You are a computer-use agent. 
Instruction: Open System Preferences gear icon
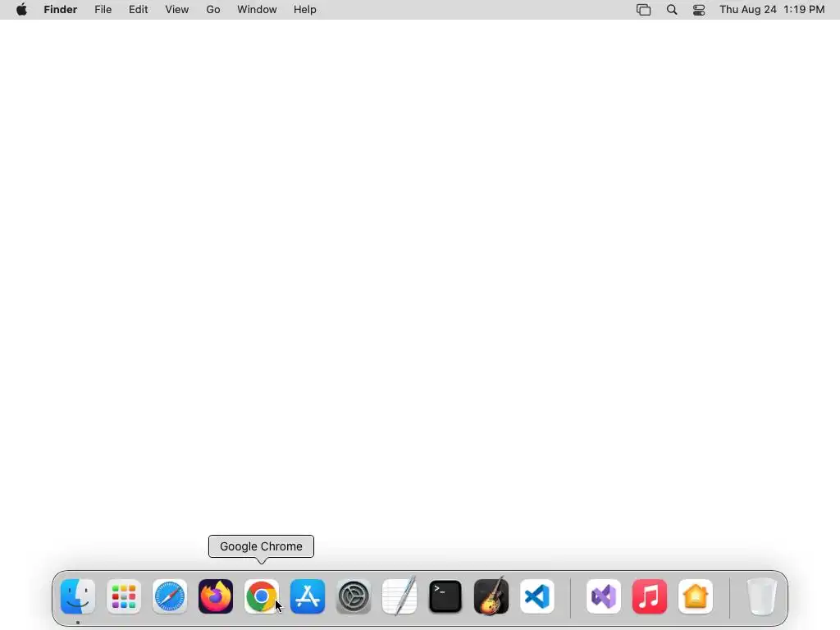(354, 596)
